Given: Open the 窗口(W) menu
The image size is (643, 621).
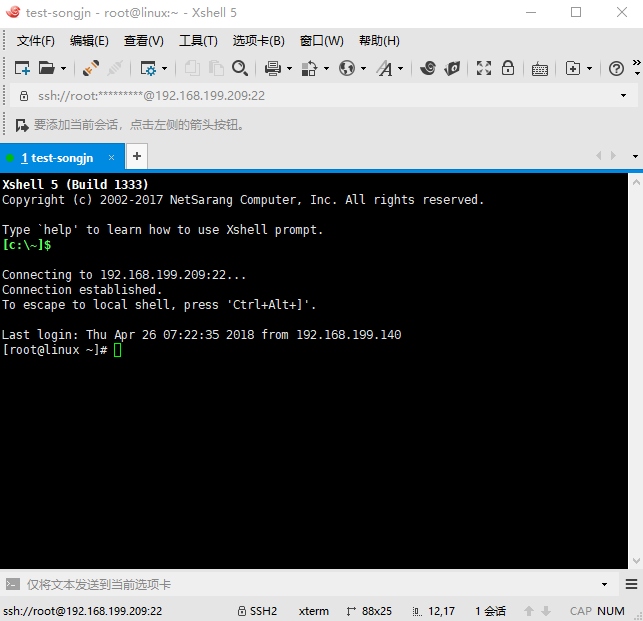Looking at the screenshot, I should click(322, 41).
